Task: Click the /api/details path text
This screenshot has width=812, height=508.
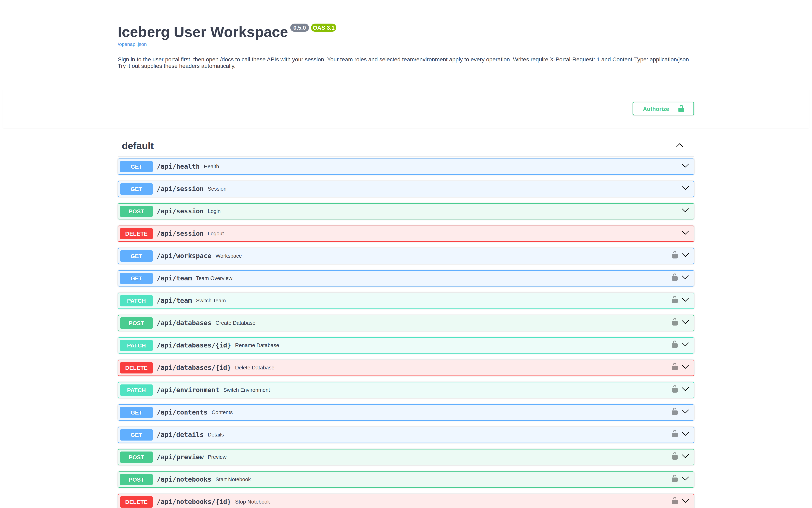Action: (x=180, y=434)
